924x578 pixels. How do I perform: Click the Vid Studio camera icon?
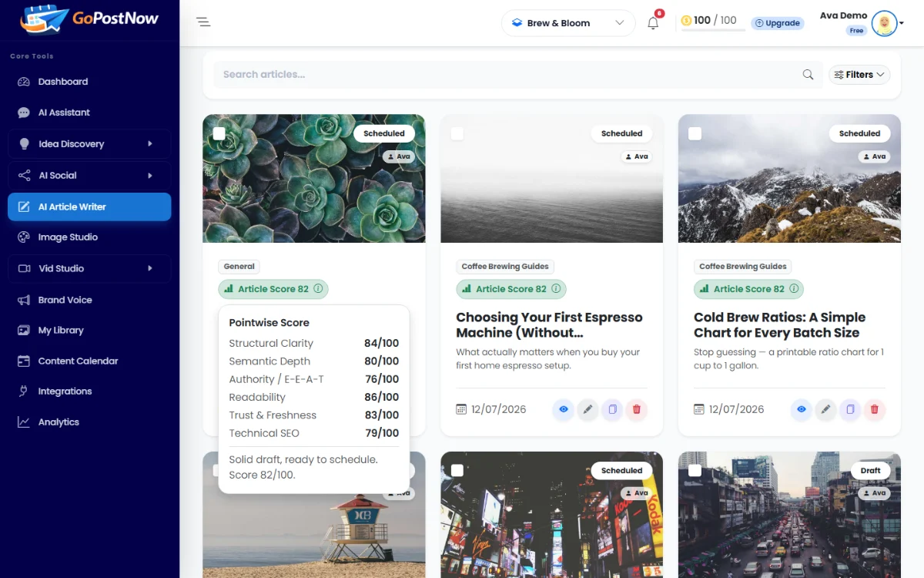point(24,268)
